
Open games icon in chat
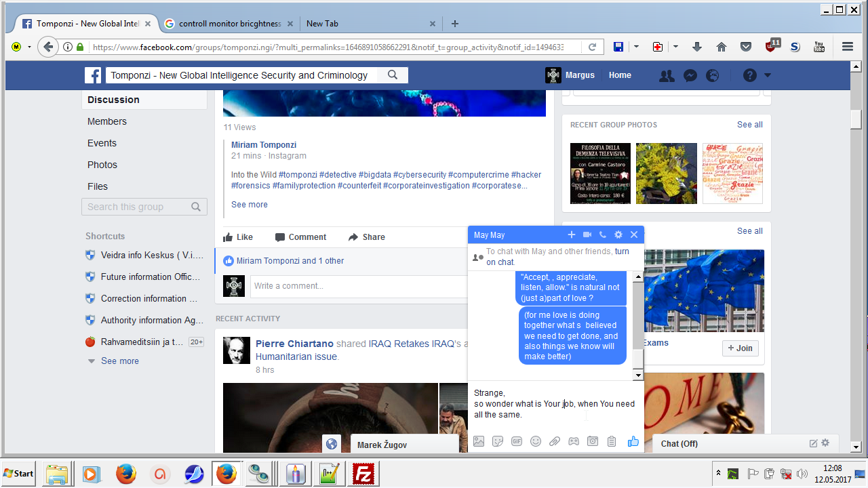click(574, 441)
